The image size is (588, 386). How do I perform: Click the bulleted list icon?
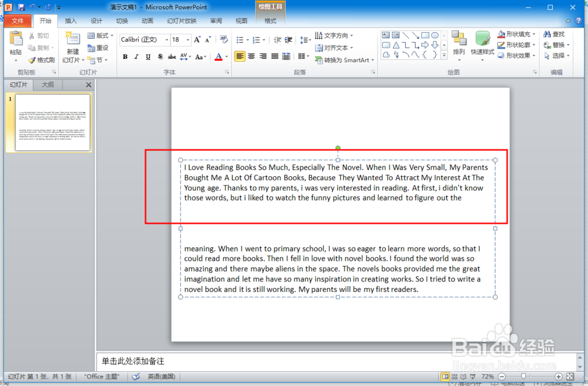[x=240, y=40]
